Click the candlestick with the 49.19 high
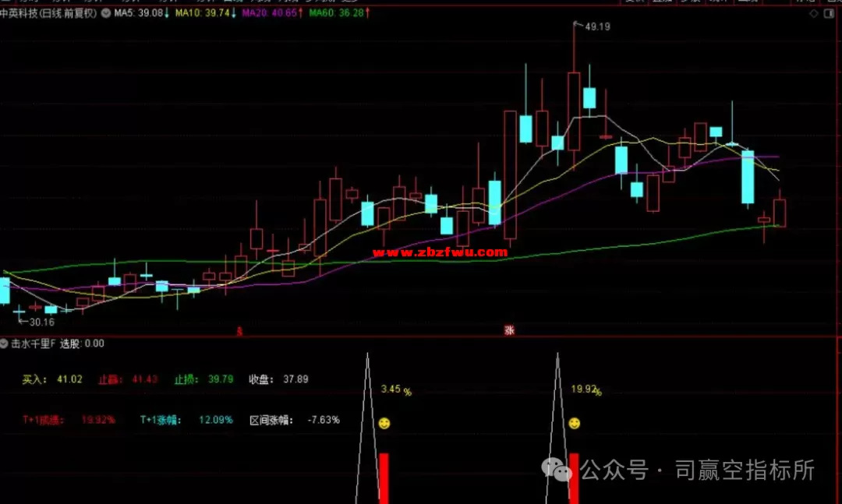 tap(574, 111)
